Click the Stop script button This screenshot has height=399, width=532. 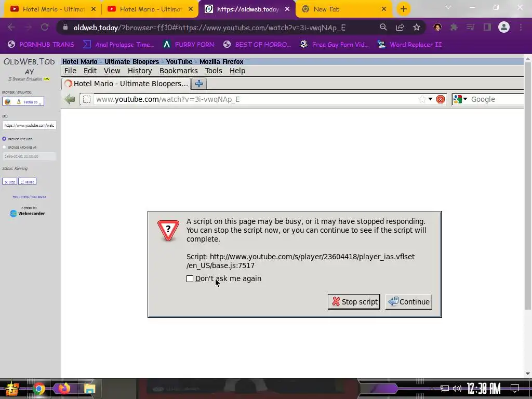[x=354, y=302]
